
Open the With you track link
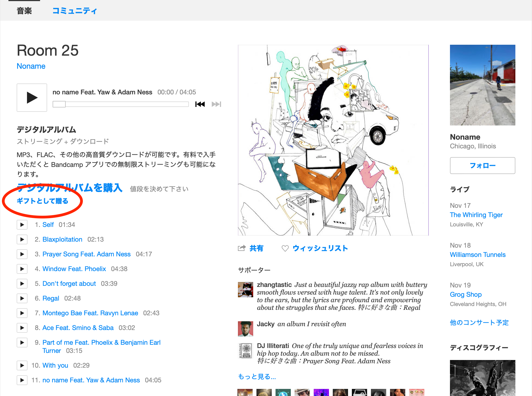pyautogui.click(x=55, y=365)
